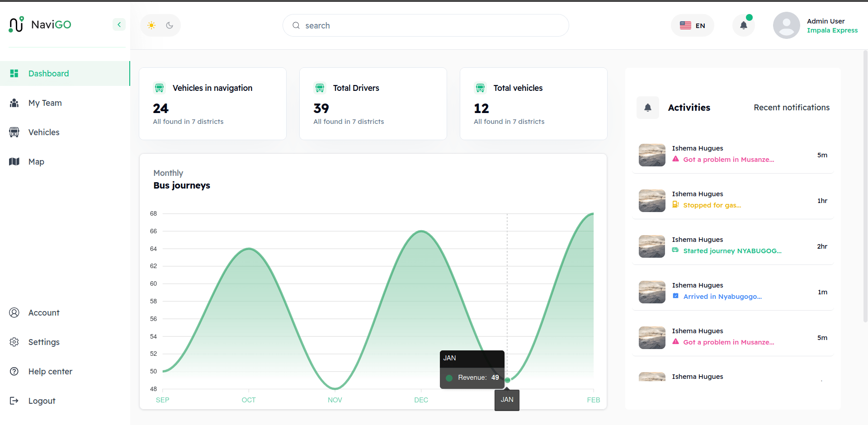Click the DEC label on chart axis
Viewport: 868px width, 425px height.
point(421,400)
